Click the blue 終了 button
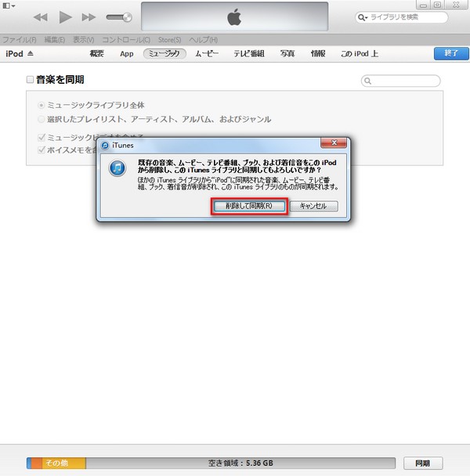 tap(451, 54)
